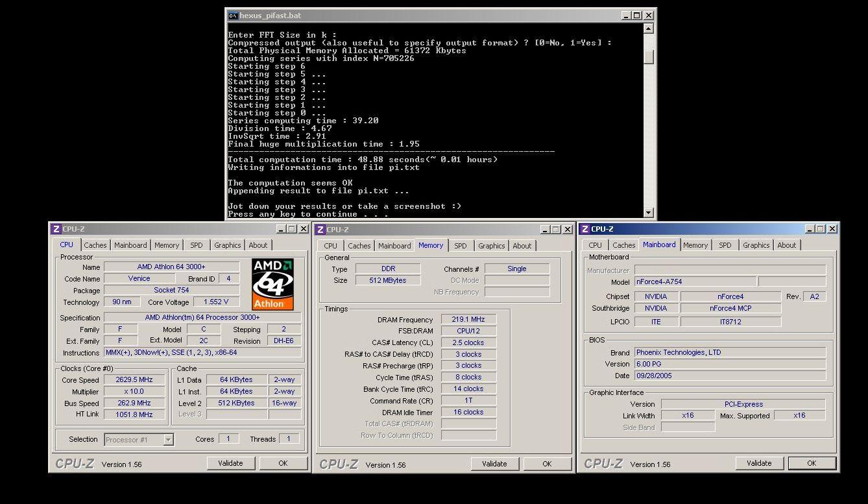Viewport: 868px width, 504px height.
Task: Click the 219.1 MHz DRAM frequency value
Action: (x=468, y=319)
